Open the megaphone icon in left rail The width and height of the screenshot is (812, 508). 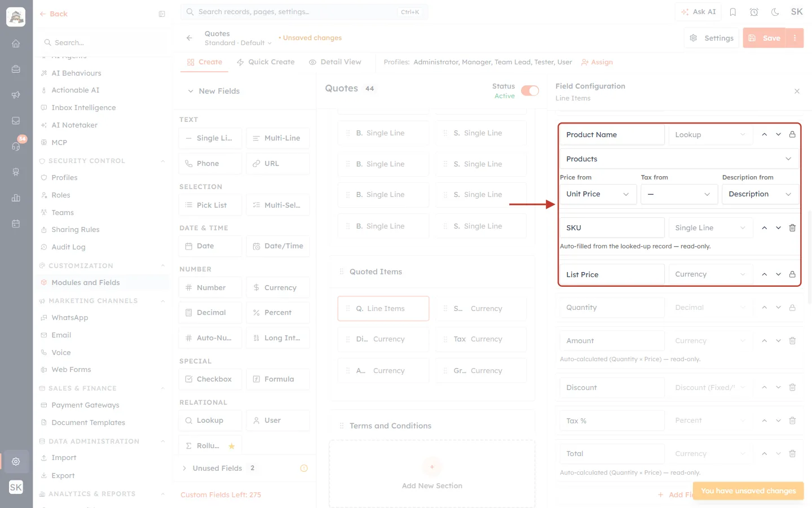(16, 95)
